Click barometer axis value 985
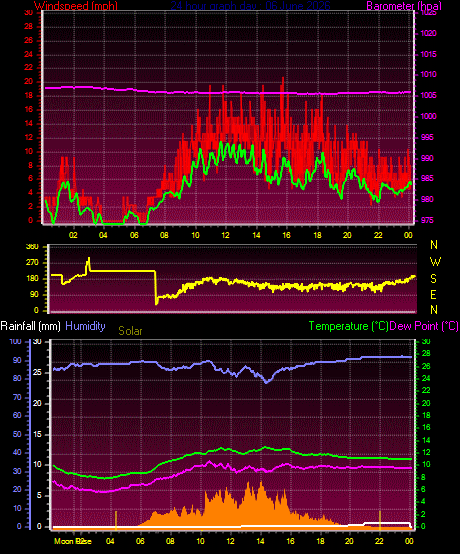This screenshot has height=554, width=460. (427, 178)
